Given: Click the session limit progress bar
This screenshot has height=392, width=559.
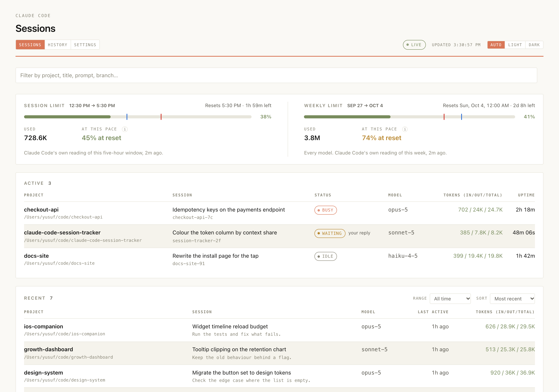Looking at the screenshot, I should point(138,117).
